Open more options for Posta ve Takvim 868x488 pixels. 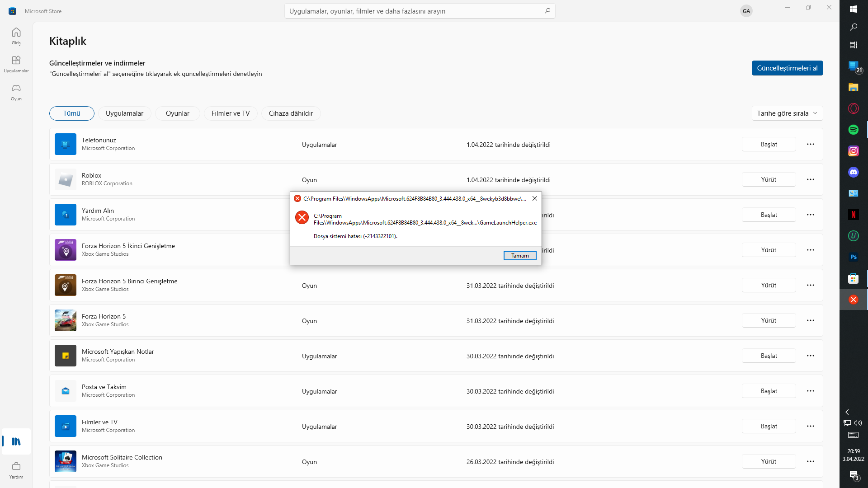(811, 391)
